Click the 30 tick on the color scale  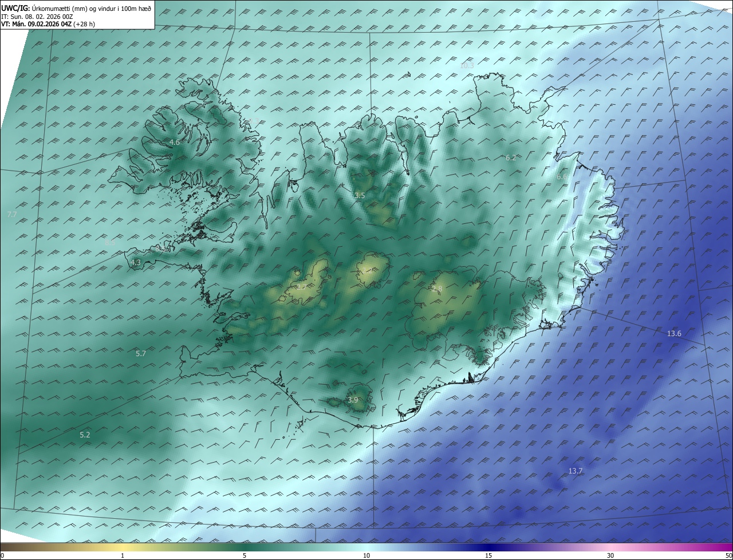point(610,555)
